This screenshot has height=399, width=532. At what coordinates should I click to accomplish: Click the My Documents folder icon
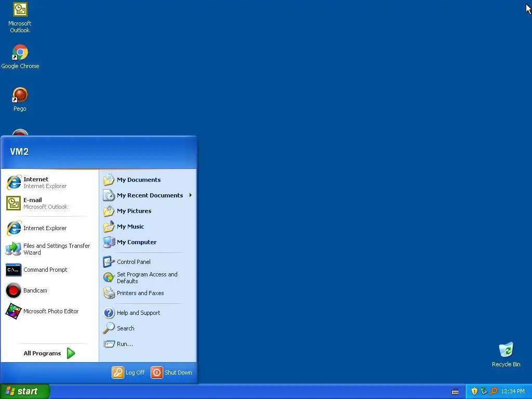[x=109, y=179]
